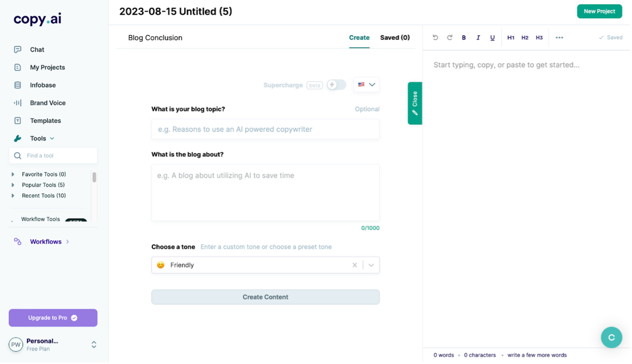Click the PW avatar circle

coord(16,345)
